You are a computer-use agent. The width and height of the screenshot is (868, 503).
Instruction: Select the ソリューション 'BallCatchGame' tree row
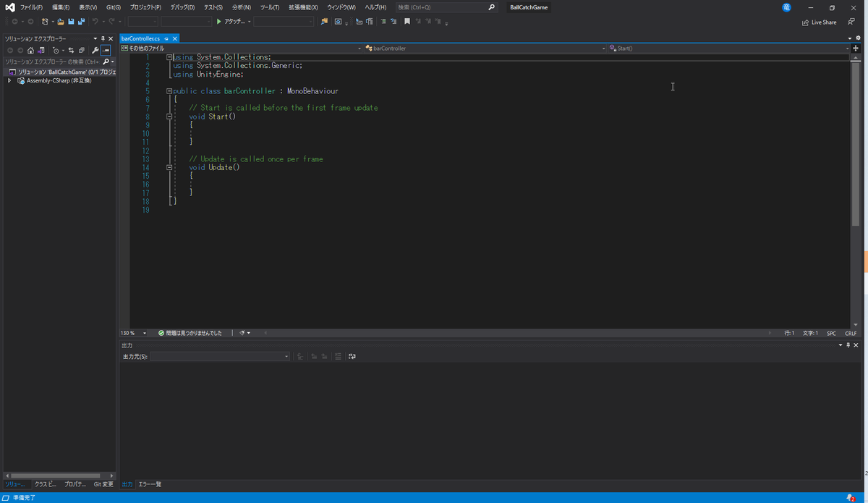(x=59, y=72)
